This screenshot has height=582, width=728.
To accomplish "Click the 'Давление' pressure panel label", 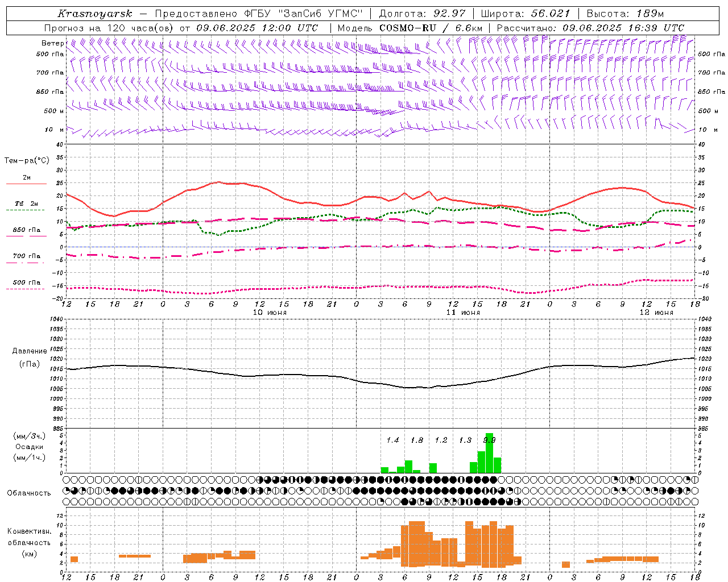I will [x=30, y=351].
